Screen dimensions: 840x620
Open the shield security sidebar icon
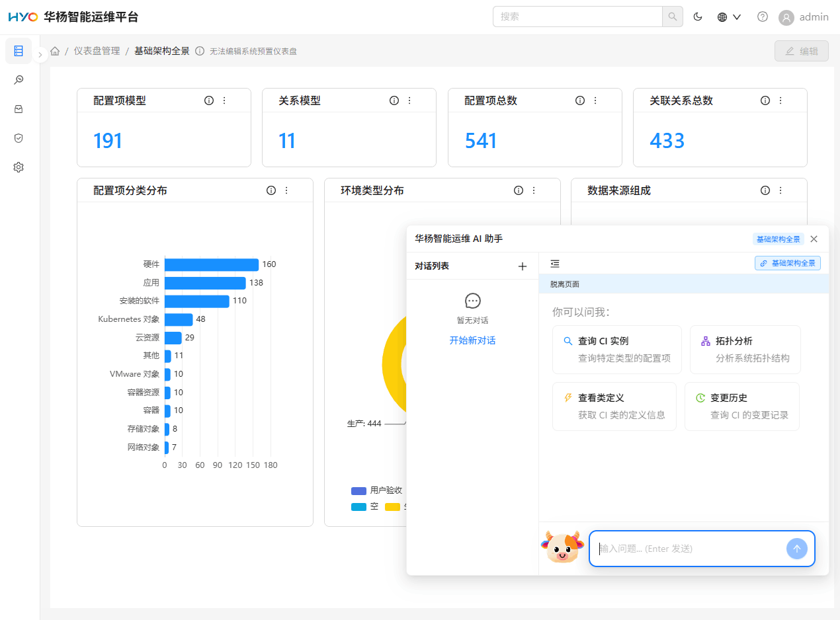pos(19,138)
